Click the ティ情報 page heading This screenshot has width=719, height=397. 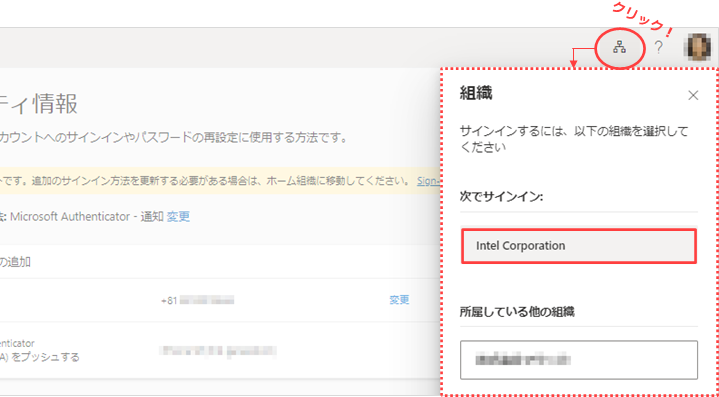39,104
